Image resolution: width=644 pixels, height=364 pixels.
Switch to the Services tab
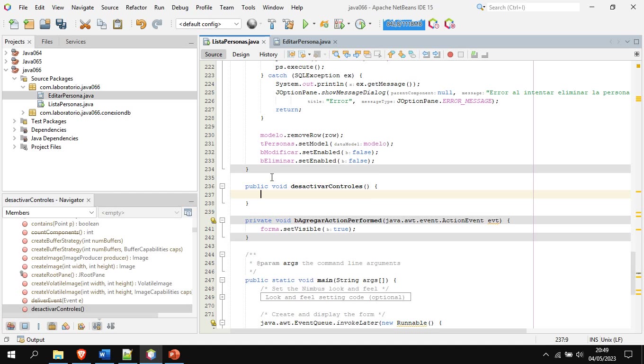point(76,42)
